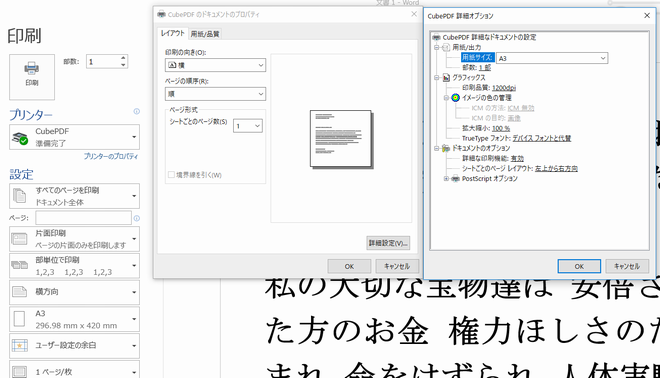Collapse the 用紙/出力 tree branch
660x378 pixels.
pyautogui.click(x=437, y=47)
